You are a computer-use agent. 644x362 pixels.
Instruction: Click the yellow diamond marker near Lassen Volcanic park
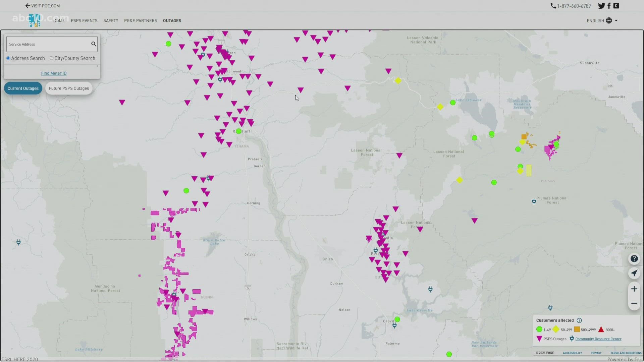point(398,80)
